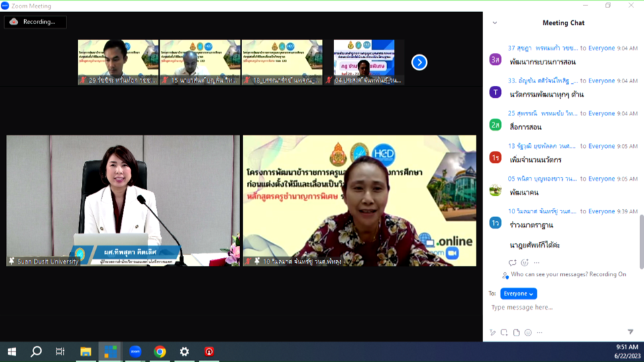Click red recorder app on taskbar
644x362 pixels.
tap(209, 352)
